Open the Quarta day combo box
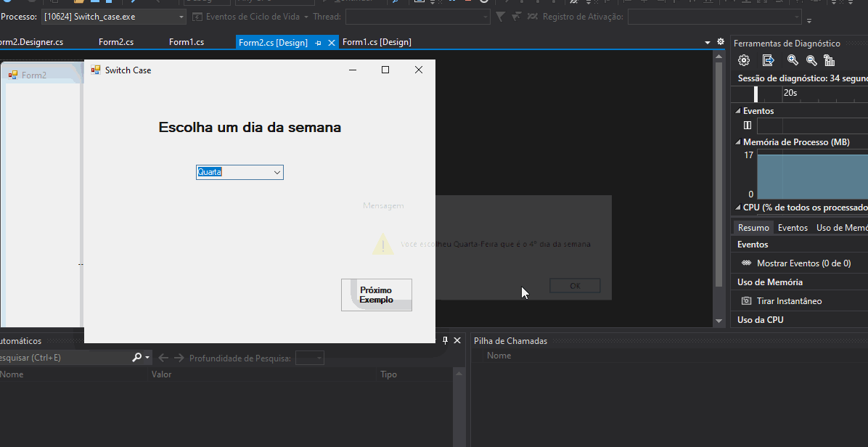 (x=277, y=173)
